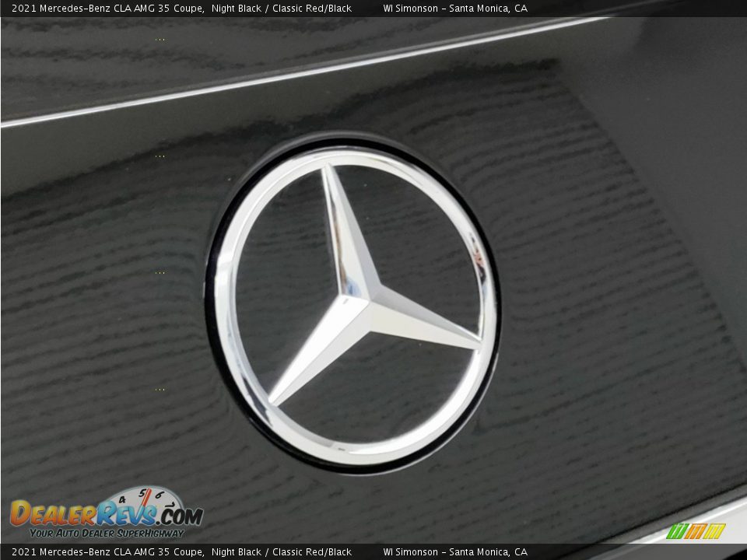Click the top 'WI Simonson - Santa Monica, CA' text

pos(455,8)
